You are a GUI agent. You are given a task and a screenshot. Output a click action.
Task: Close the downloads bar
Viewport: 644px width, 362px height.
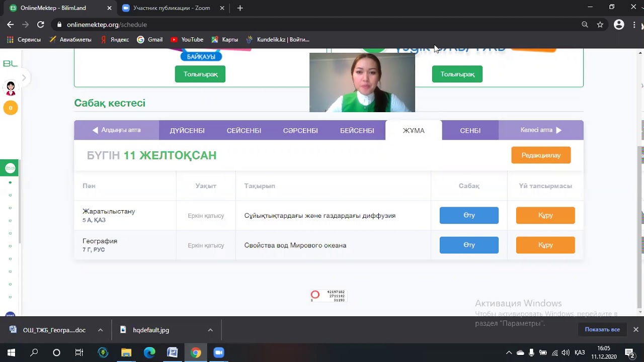(636, 330)
